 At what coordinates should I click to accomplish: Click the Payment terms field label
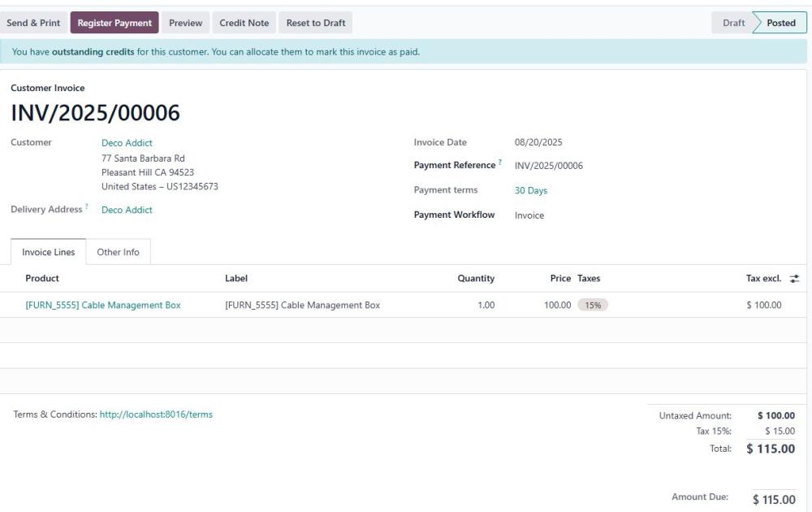445,189
